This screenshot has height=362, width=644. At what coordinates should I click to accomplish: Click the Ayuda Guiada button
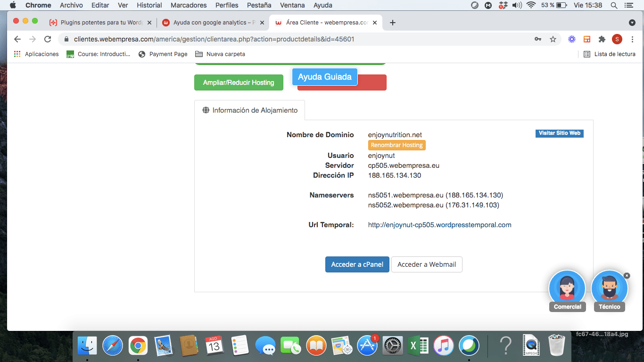[325, 77]
